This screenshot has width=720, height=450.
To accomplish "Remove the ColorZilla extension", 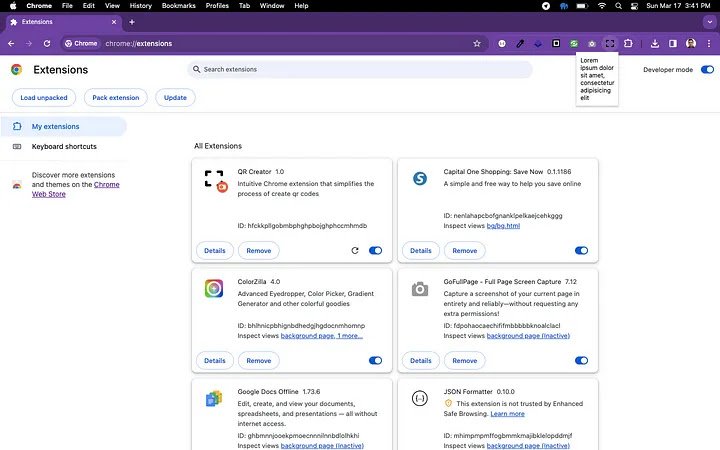I will [259, 360].
